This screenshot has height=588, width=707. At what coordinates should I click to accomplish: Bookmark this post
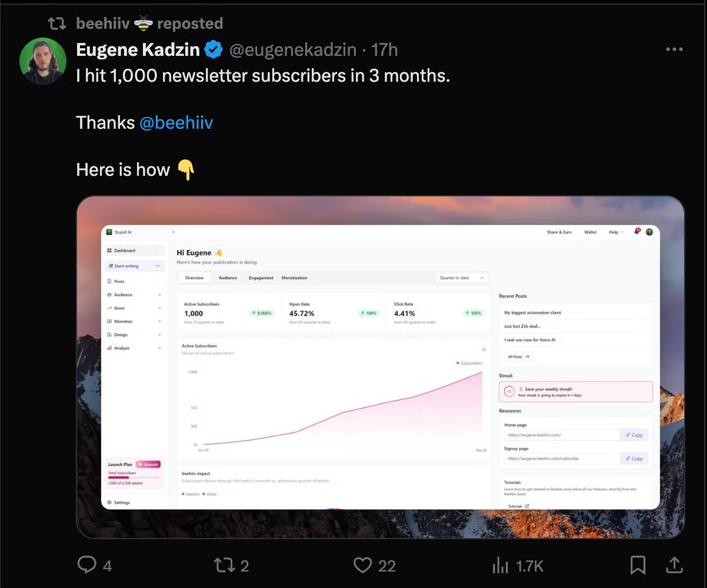(638, 565)
